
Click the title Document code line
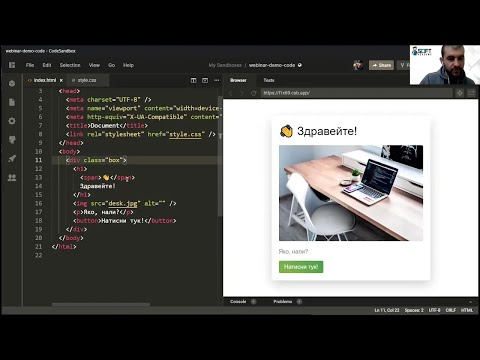point(107,126)
